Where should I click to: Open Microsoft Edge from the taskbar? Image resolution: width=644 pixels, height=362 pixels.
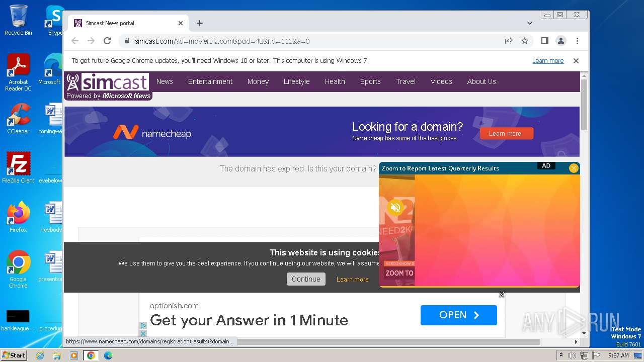tap(108, 355)
